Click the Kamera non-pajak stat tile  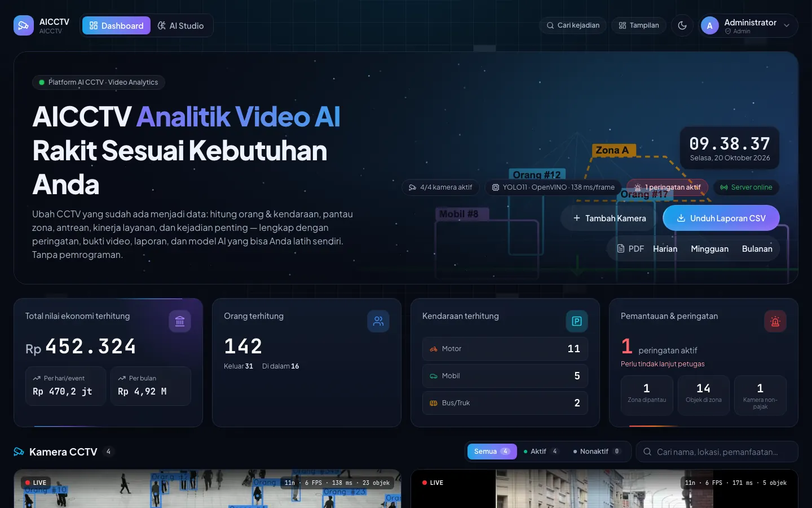(760, 395)
